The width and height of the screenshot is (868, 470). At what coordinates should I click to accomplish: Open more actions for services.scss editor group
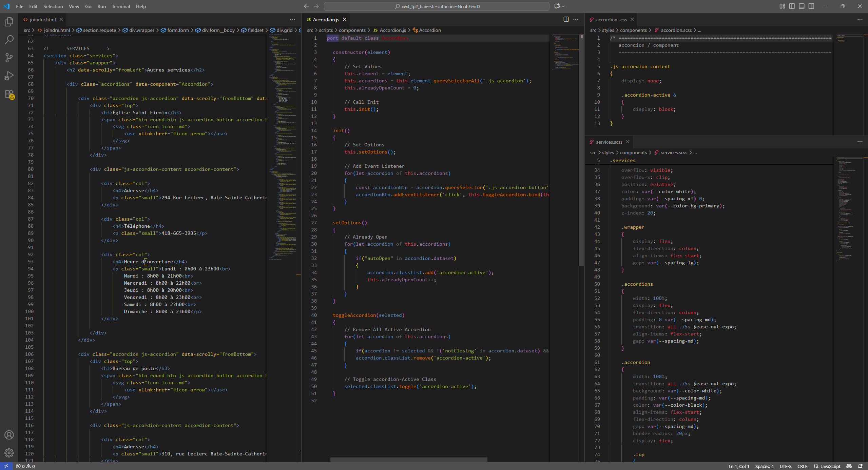(x=860, y=142)
